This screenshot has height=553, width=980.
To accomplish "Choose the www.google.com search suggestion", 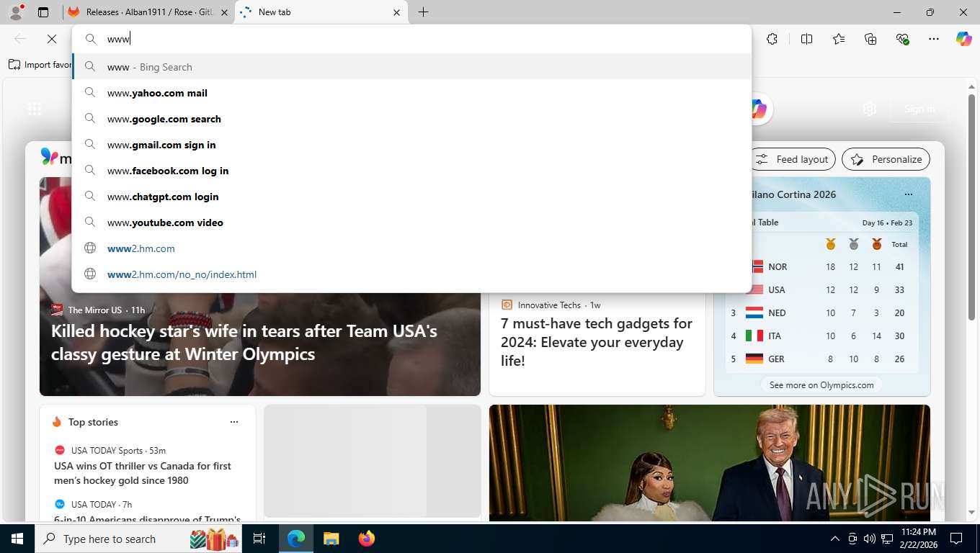I will coord(412,119).
